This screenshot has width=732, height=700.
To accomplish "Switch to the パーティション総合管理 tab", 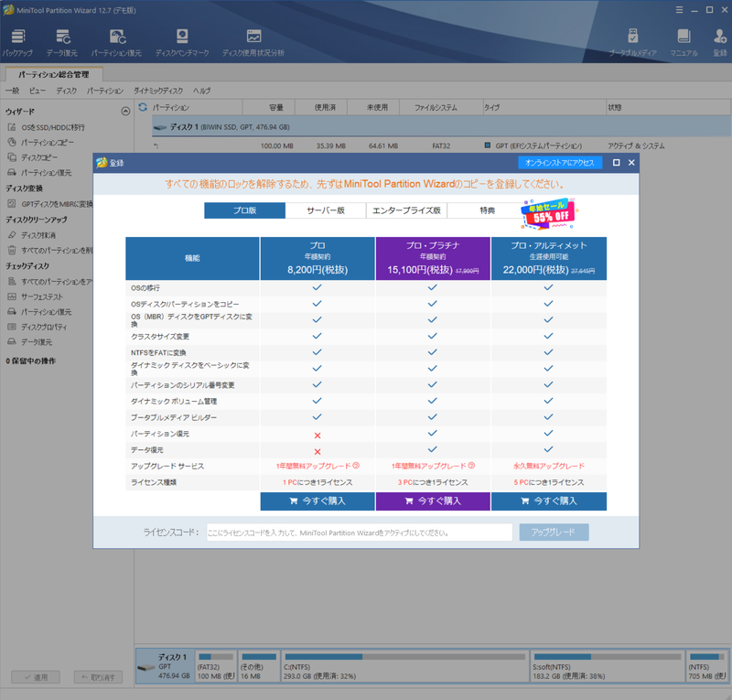I will tap(54, 74).
